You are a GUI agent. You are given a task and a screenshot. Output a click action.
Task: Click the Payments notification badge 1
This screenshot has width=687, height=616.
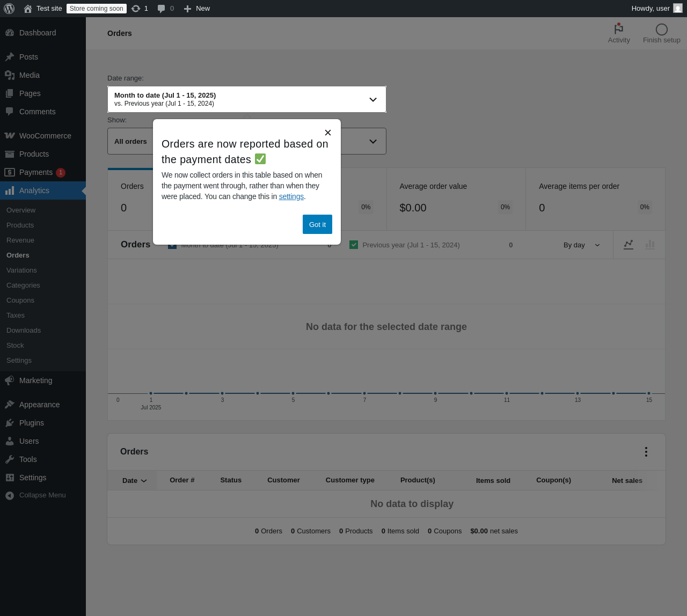tap(61, 172)
